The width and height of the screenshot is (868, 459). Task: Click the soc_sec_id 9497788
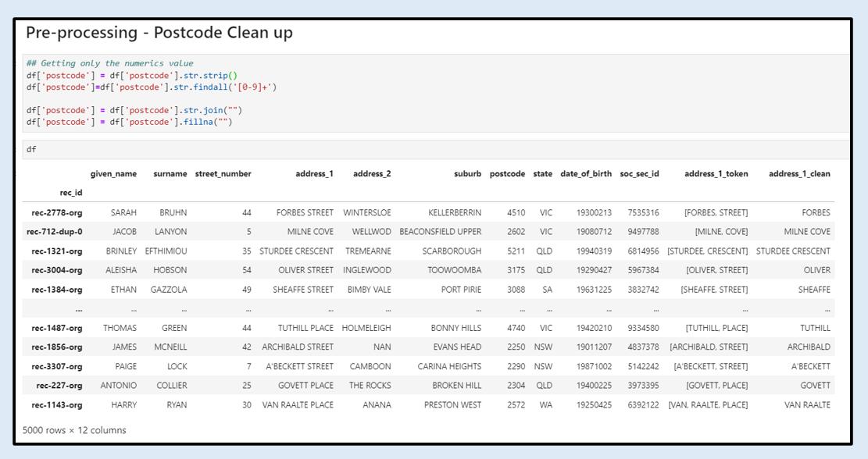pos(643,232)
